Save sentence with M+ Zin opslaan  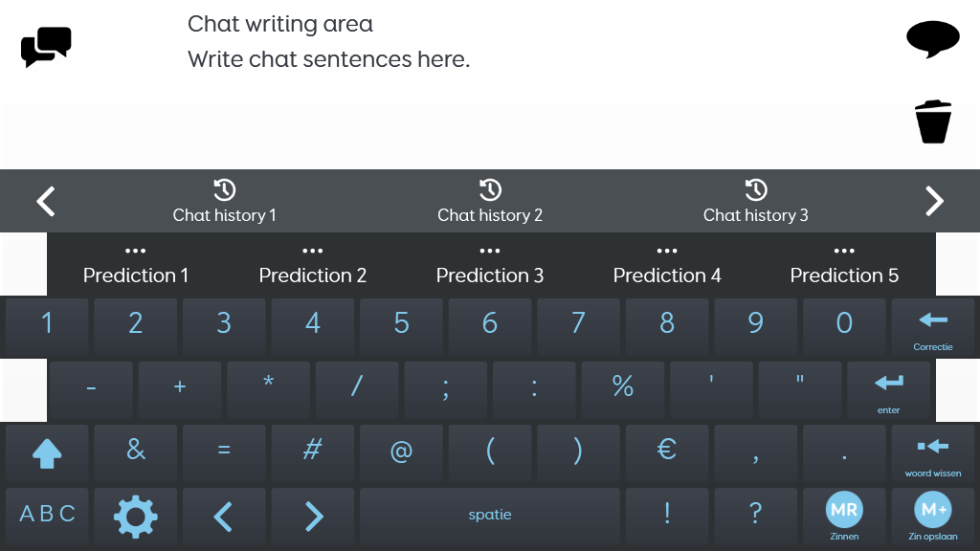[x=932, y=517]
